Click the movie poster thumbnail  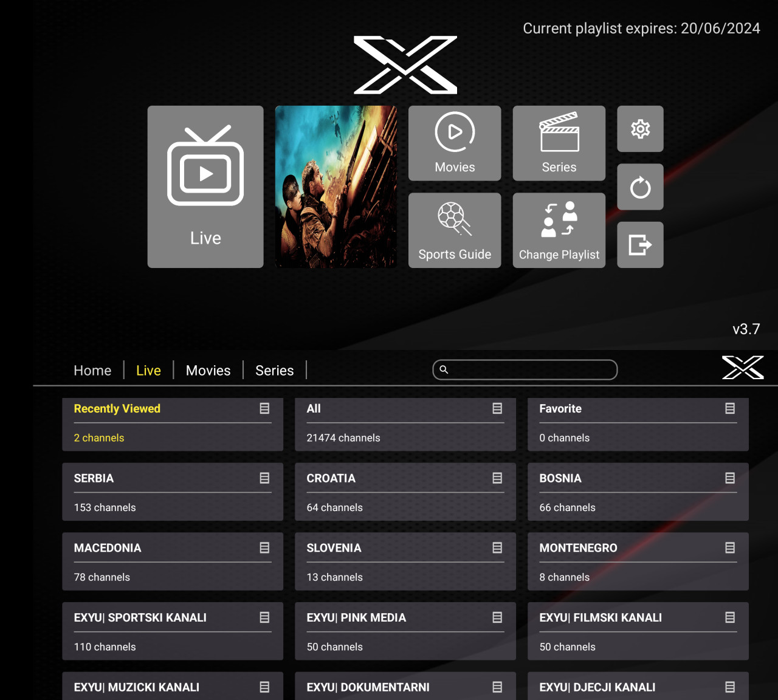[336, 187]
